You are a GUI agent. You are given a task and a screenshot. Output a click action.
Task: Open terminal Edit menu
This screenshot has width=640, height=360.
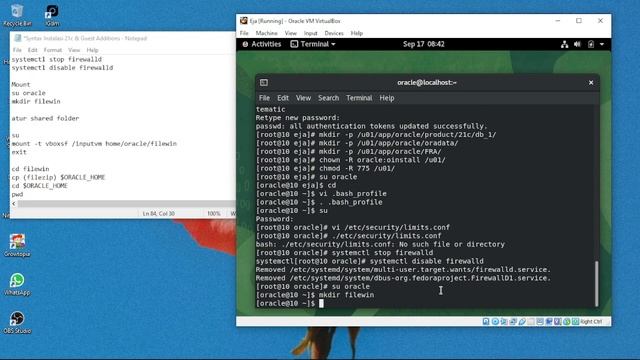coord(283,98)
